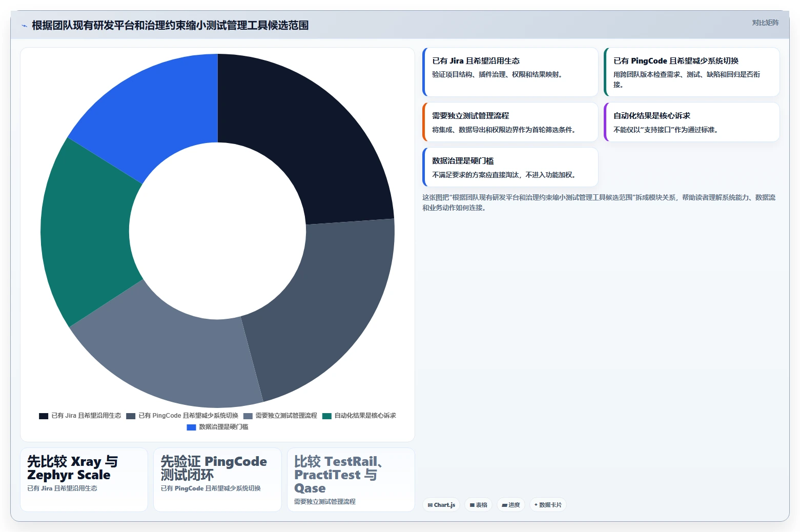The width and height of the screenshot is (800, 532).
Task: Click the page title 根据团队现有研发平台 heading
Action: (x=170, y=26)
